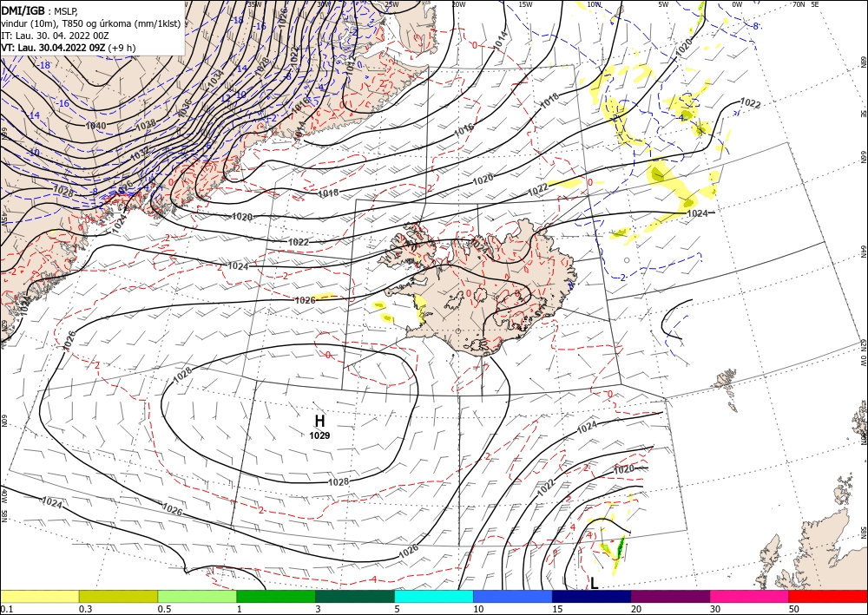The width and height of the screenshot is (868, 615).
Task: Click the '35W' longitude label
Action: (x=254, y=4)
